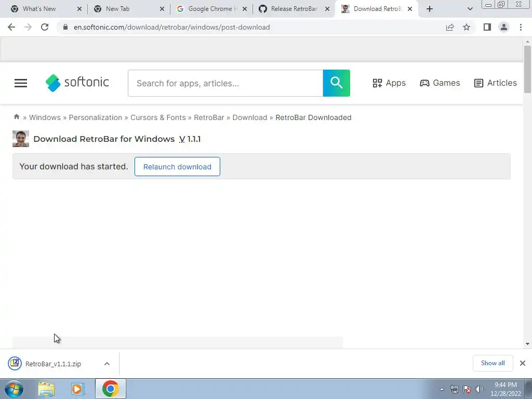Open the RetroBar breadcrumb link
The image size is (532, 399).
point(209,117)
